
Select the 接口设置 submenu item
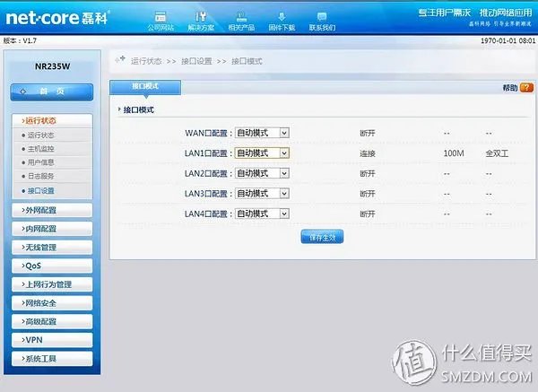(40, 190)
